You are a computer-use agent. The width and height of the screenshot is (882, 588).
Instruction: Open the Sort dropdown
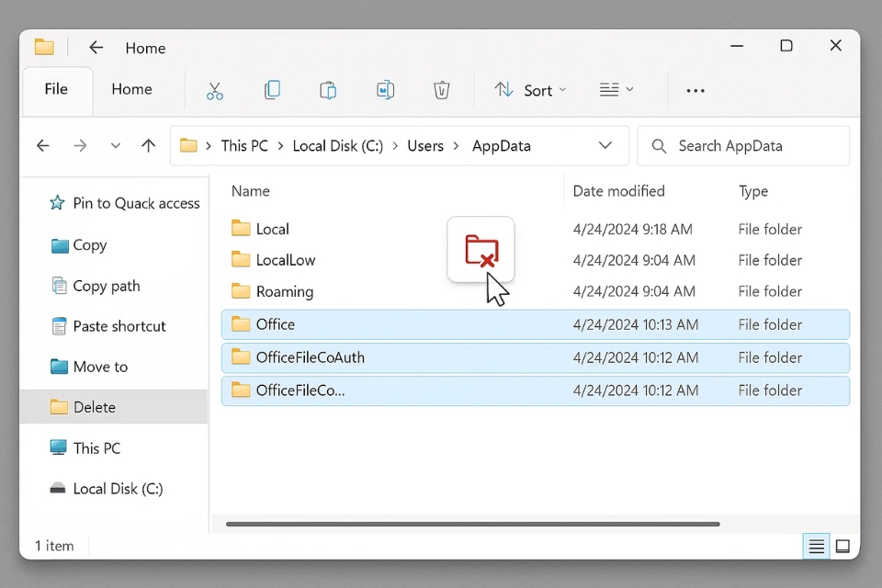[530, 90]
